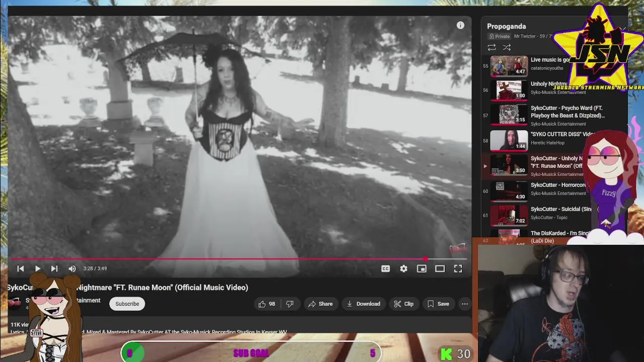Open catatonicyouths channel name
644x362 pixels.
coord(547,68)
